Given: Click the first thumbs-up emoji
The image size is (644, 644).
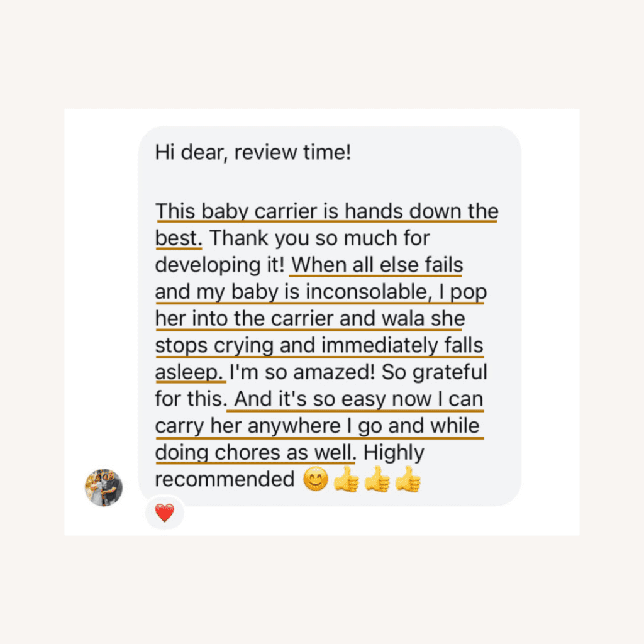Looking at the screenshot, I should point(347,479).
